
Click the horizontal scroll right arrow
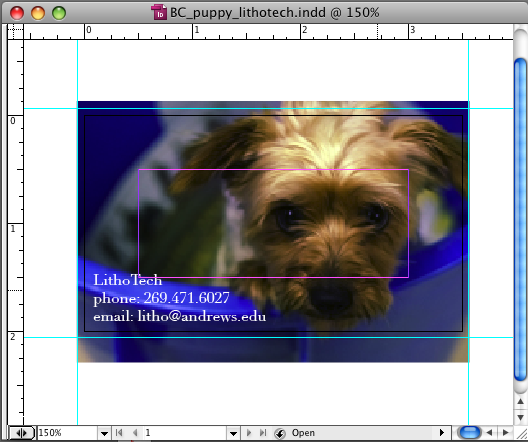(505, 433)
